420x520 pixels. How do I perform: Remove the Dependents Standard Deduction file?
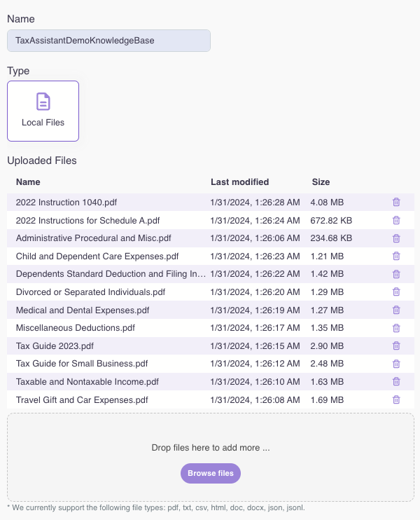pyautogui.click(x=396, y=274)
